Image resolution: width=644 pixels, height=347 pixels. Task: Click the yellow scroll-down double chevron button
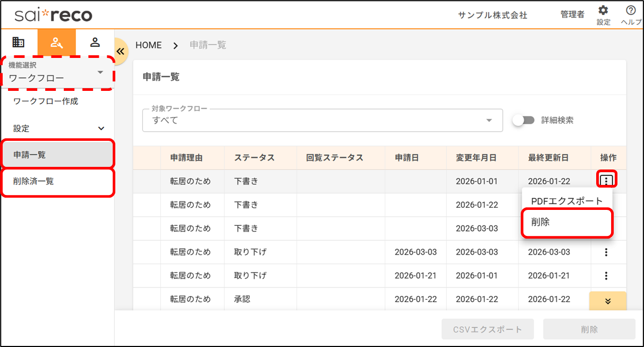[608, 301]
